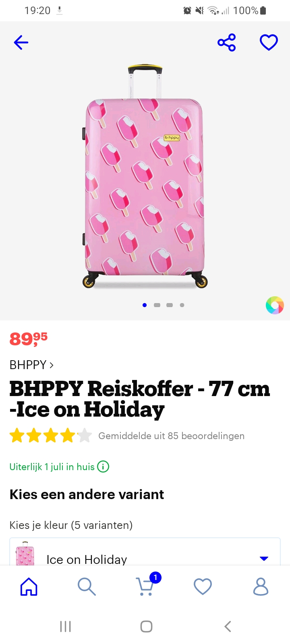Viewport: 290px width, 644px height.
Task: Open the BHPPY brand link
Action: tap(31, 365)
